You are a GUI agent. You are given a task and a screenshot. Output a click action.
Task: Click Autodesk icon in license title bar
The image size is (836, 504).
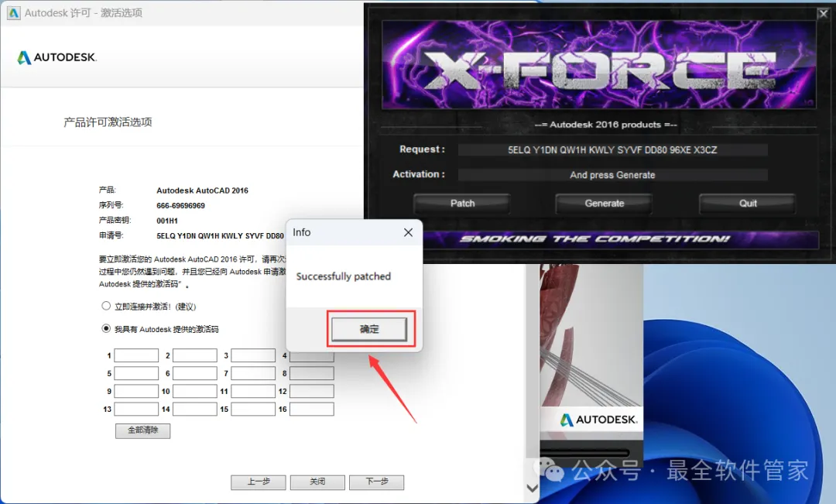[x=13, y=13]
